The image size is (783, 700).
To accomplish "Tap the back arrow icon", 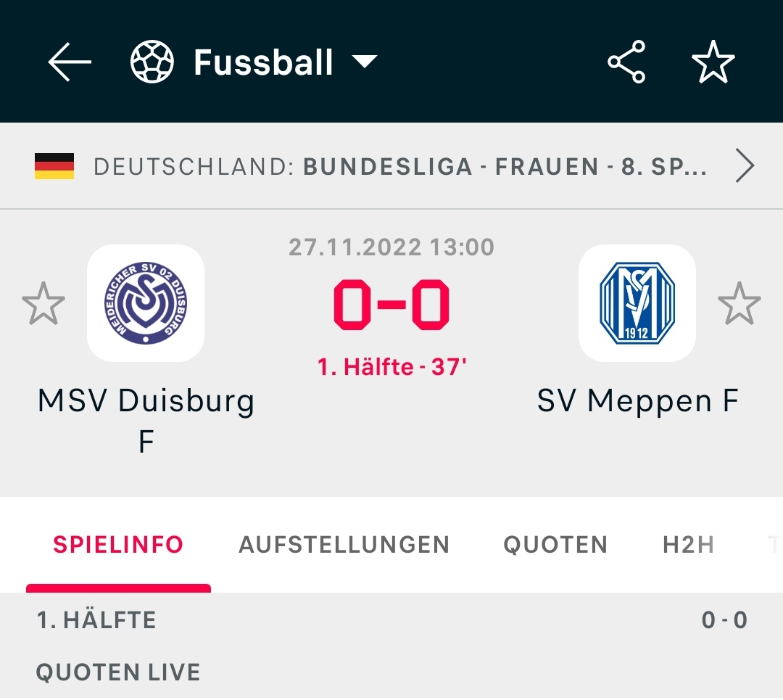I will pos(70,62).
